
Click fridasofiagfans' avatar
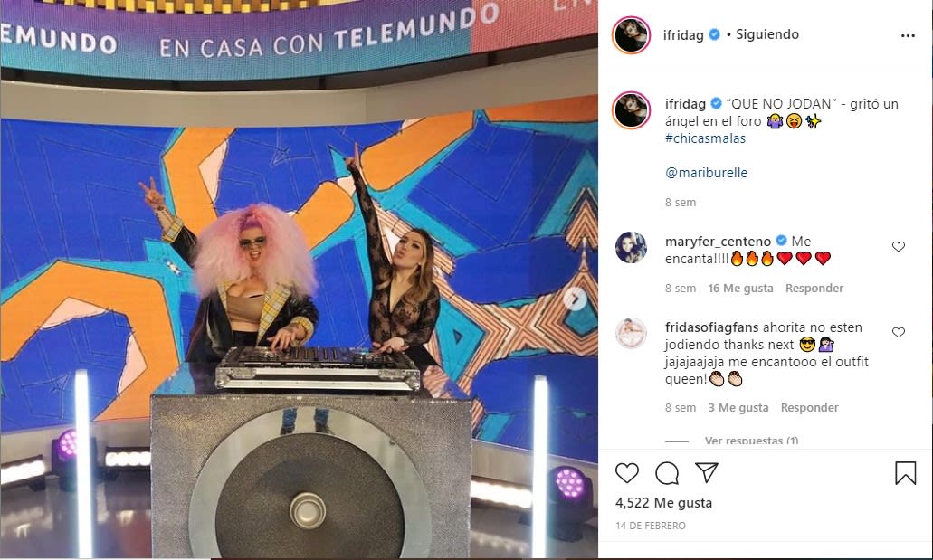pos(631,333)
